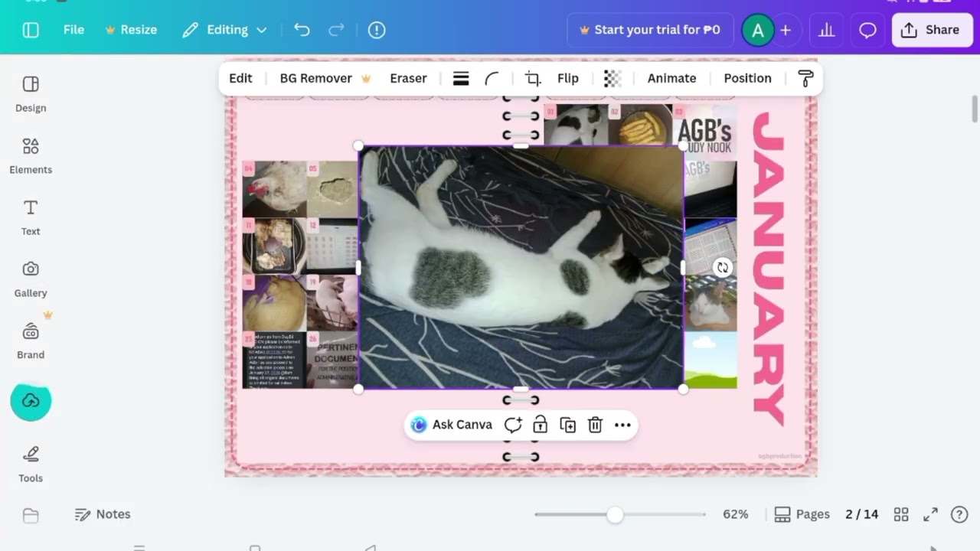This screenshot has width=980, height=551.
Task: Open the projects folder icon
Action: (31, 516)
